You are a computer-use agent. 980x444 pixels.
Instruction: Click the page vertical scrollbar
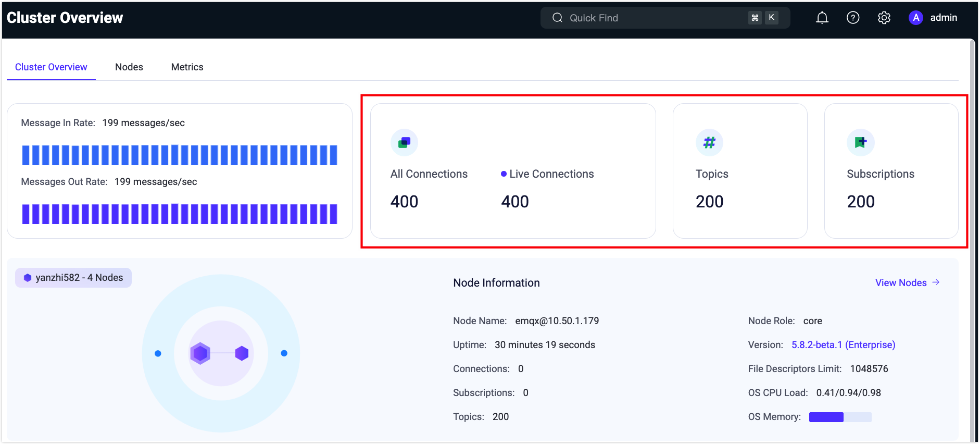coord(972,240)
